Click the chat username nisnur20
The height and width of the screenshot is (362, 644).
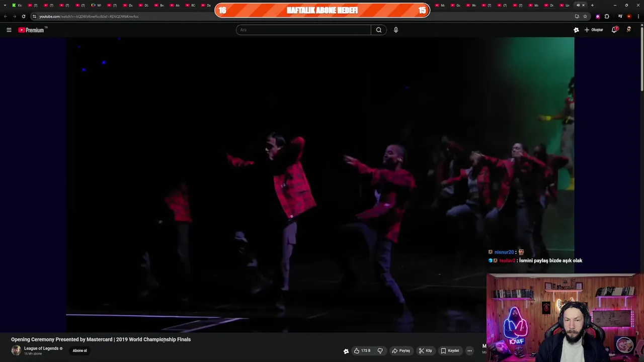504,252
